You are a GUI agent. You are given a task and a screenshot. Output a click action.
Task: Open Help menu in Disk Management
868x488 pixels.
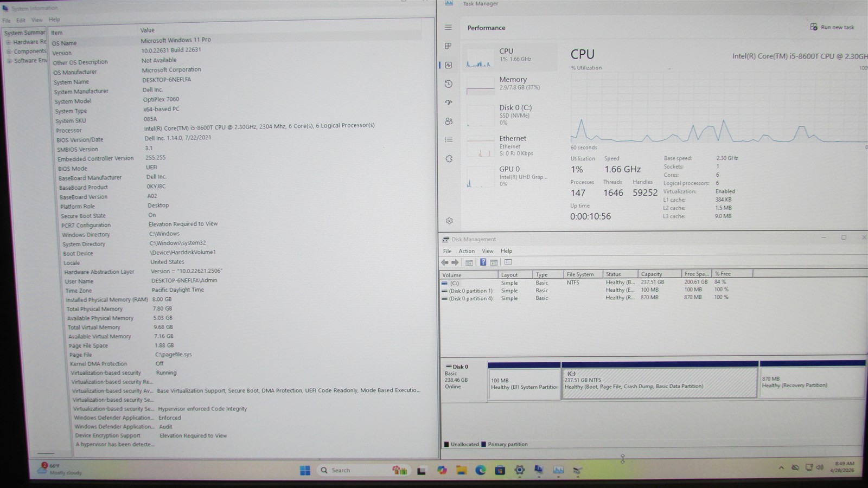pyautogui.click(x=506, y=251)
